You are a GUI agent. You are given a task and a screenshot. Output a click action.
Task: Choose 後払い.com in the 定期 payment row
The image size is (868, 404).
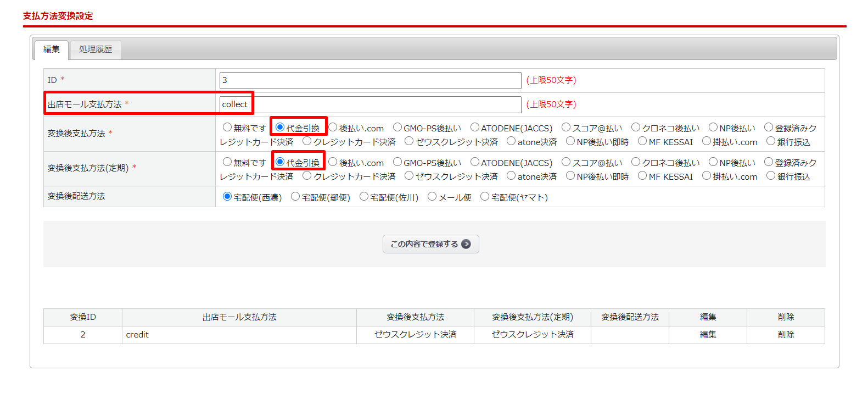click(x=333, y=162)
